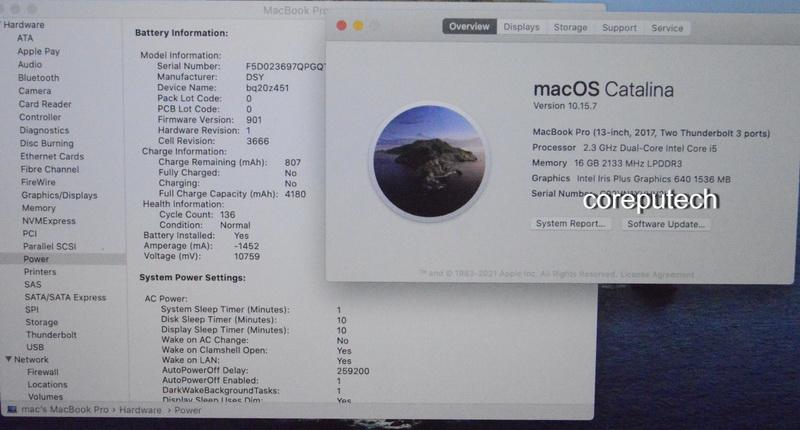800x430 pixels.
Task: Open Graphics/Displays section
Action: tap(59, 195)
